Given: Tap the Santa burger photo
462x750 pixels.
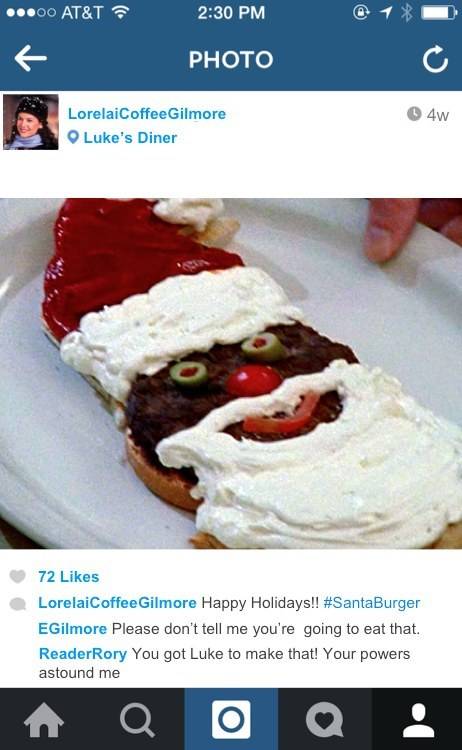Looking at the screenshot, I should click(x=231, y=373).
